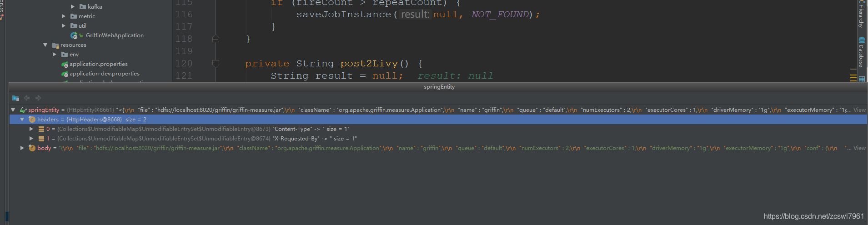
Task: Click the GriffinWebApplication class icon
Action: point(74,35)
